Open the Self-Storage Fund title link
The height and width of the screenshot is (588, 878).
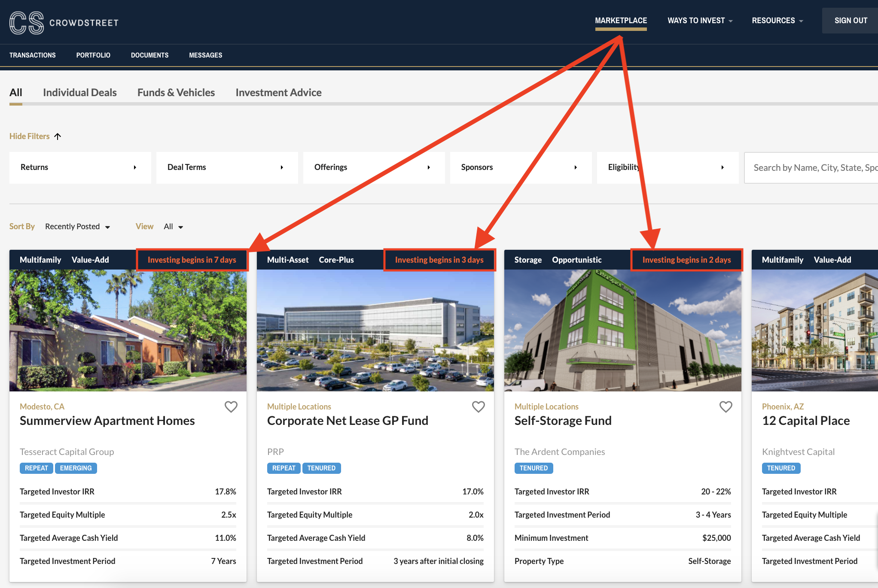click(x=563, y=421)
